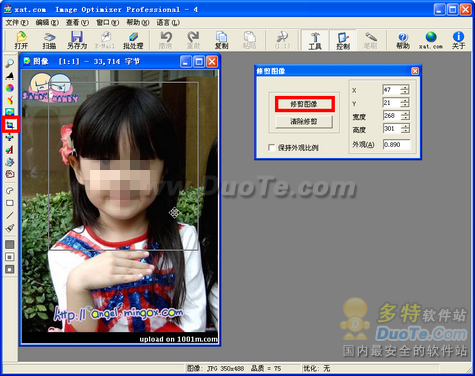475x376 pixels.
Task: Decrease 高度 height with stepper down arrow
Action: click(x=405, y=131)
